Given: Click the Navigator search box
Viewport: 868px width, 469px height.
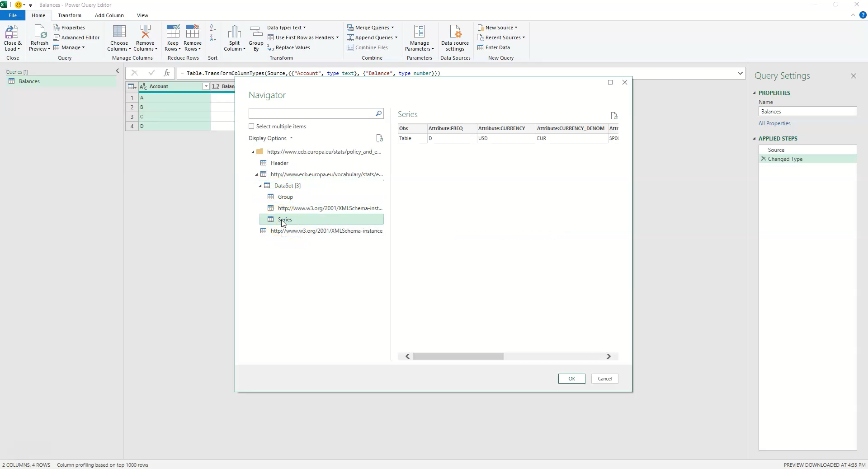Looking at the screenshot, I should click(312, 113).
